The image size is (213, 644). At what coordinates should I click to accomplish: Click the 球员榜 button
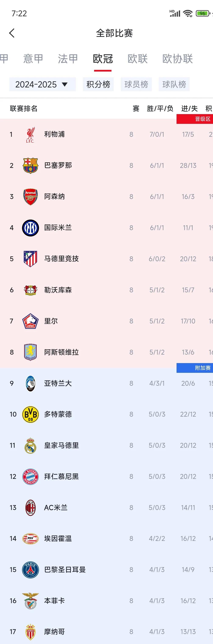click(x=136, y=84)
